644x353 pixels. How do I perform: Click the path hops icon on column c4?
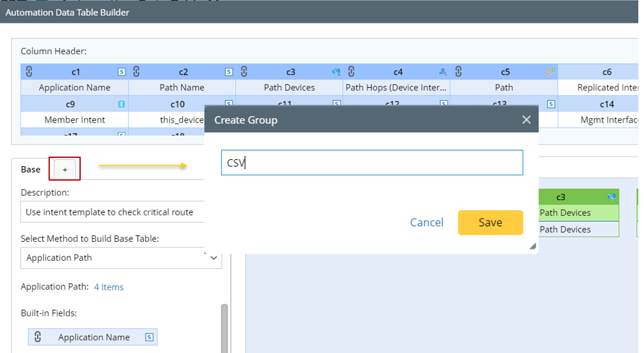(443, 72)
